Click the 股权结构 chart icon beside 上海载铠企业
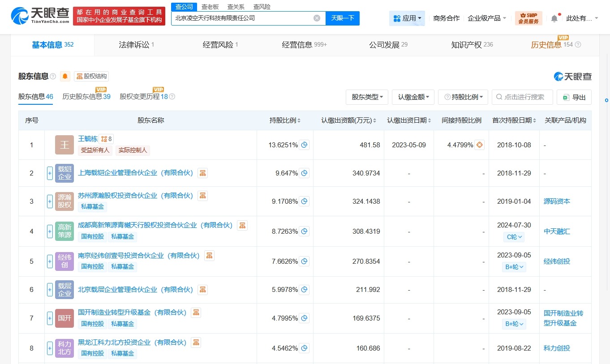This screenshot has width=610, height=364. (x=203, y=173)
